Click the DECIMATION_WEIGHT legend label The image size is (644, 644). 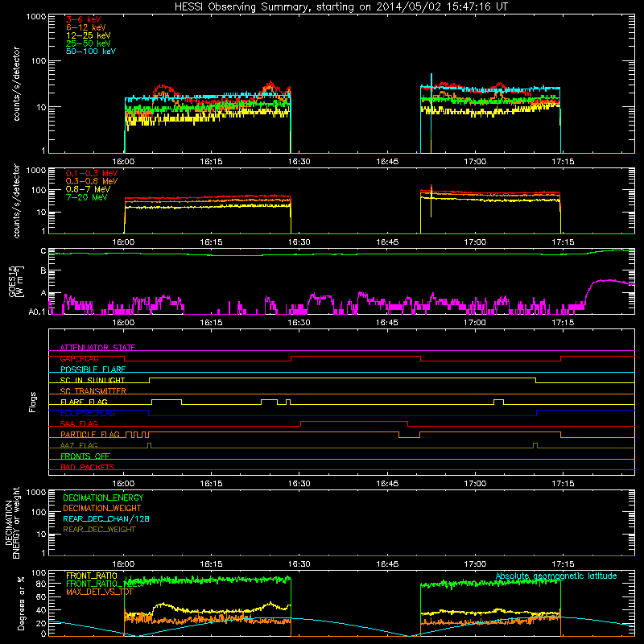point(102,508)
